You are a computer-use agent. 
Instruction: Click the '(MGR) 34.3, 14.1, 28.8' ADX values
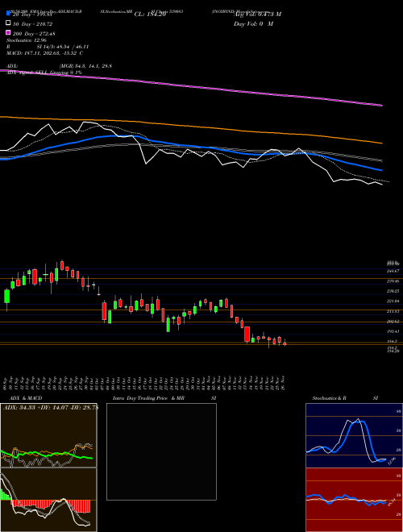tap(85, 66)
